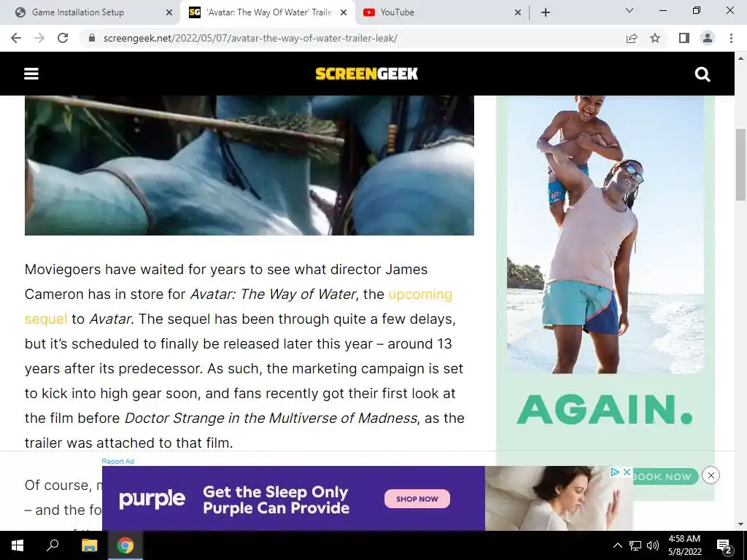
Task: Click the address bar URL
Action: pyautogui.click(x=250, y=38)
